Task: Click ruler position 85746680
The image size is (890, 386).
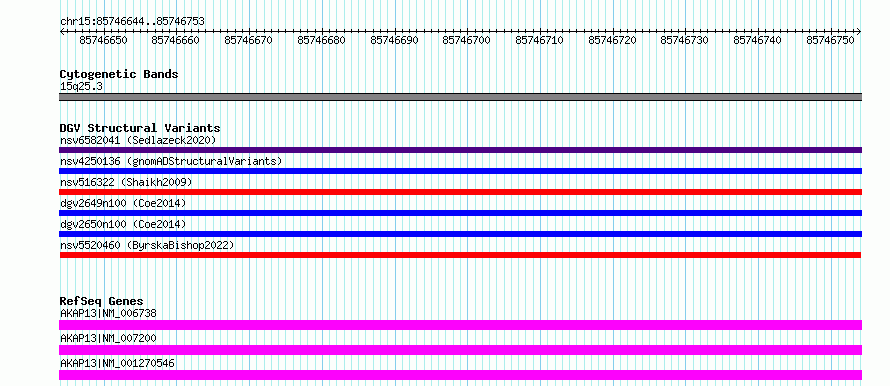Action: [x=321, y=40]
